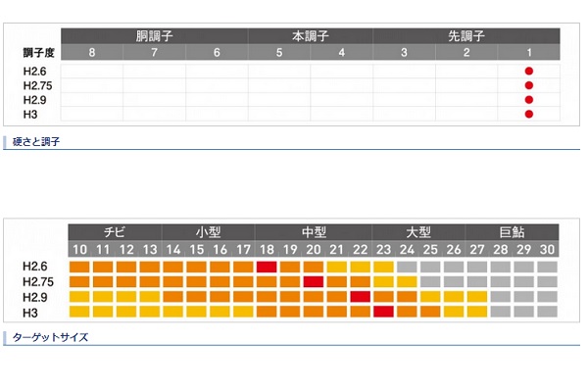
Task: Click the 調子度 row label
Action: (41, 52)
